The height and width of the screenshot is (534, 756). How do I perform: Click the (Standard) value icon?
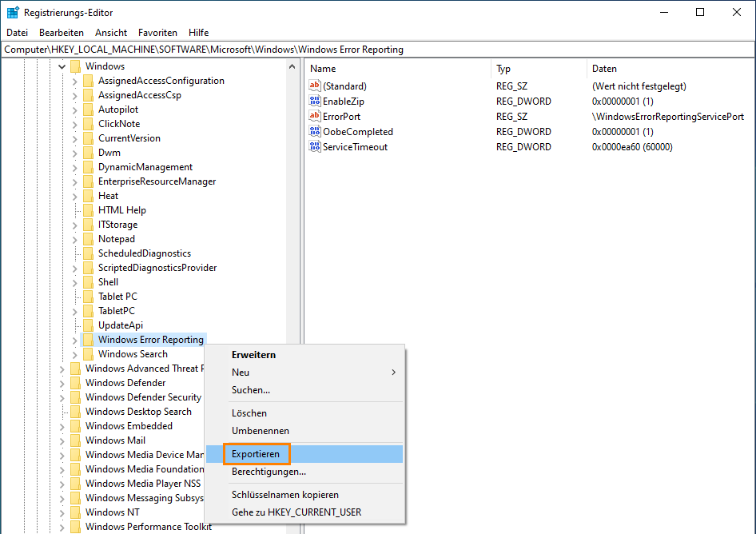point(312,86)
